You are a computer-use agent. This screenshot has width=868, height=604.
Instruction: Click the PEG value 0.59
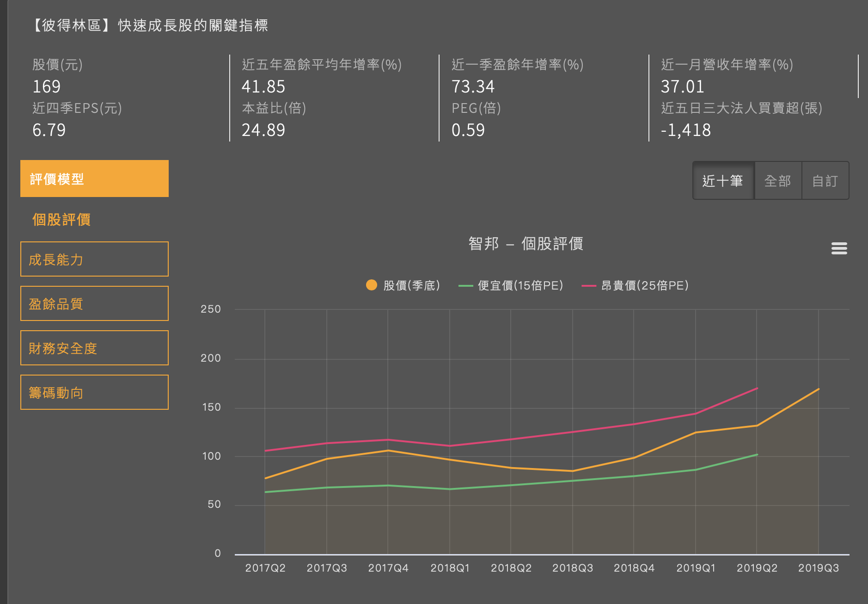[x=468, y=130]
